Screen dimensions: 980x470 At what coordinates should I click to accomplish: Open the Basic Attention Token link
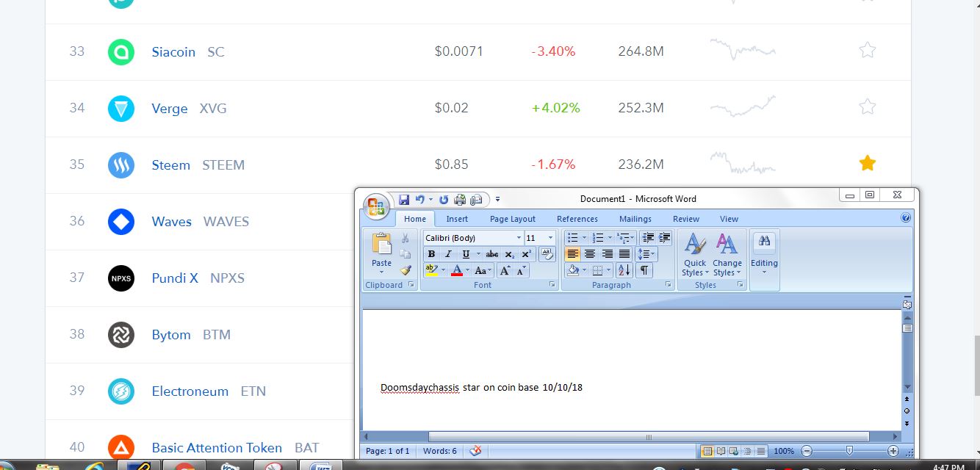tap(217, 448)
